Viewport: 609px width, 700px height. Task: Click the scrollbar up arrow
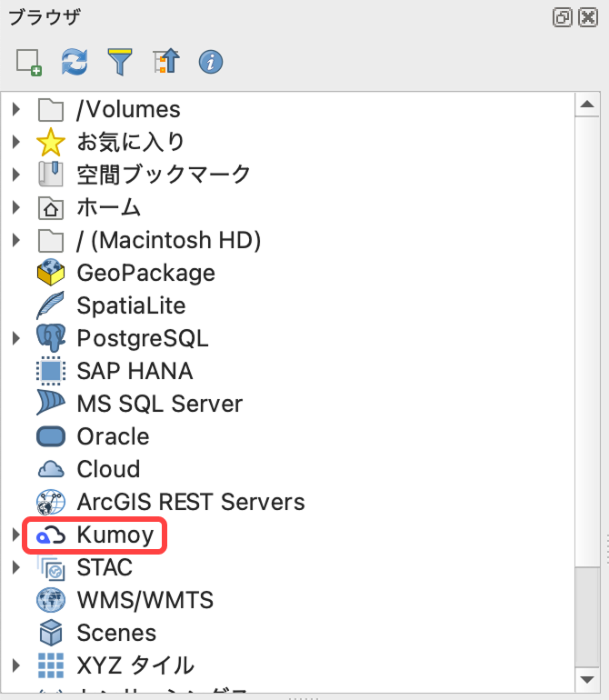pos(587,105)
